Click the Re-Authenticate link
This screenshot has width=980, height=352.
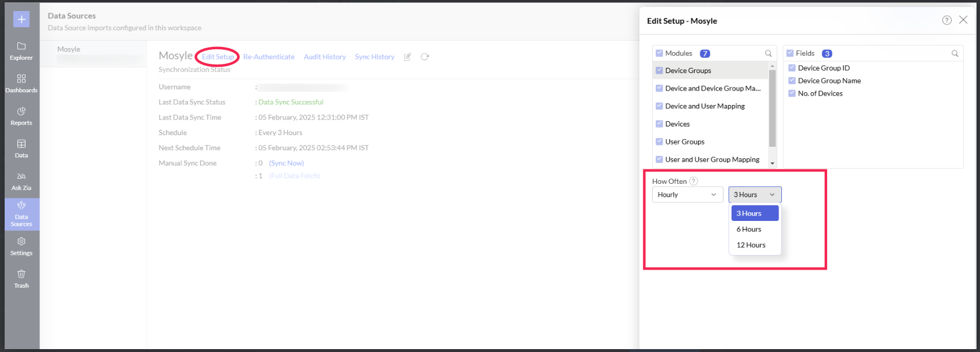[x=269, y=57]
